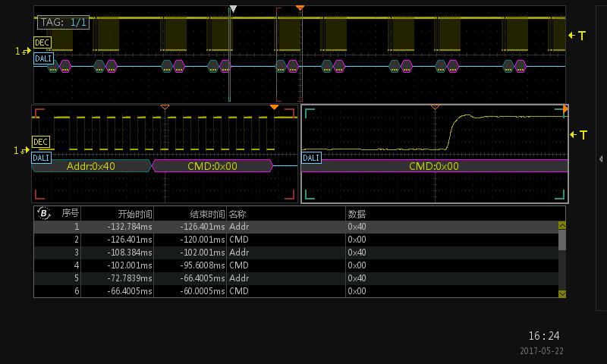This screenshot has width=607, height=364.
Task: Select decode row 4 CMD starting -102.001ms
Action: 296,265
